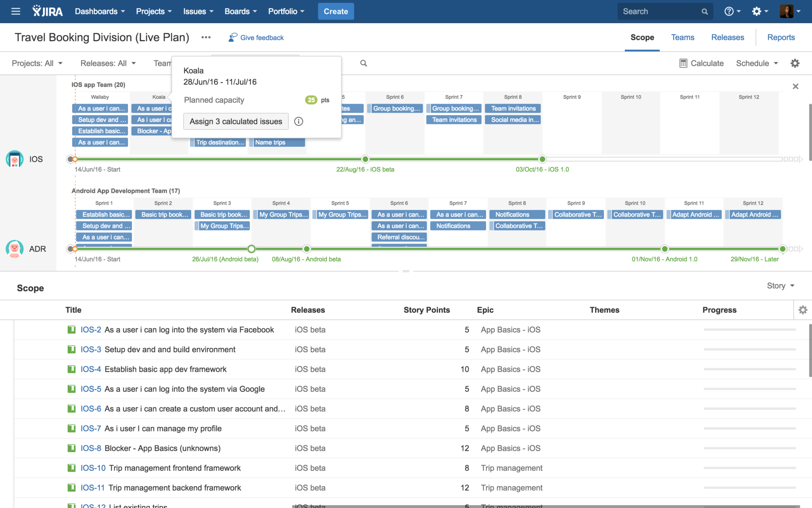Viewport: 812px width, 508px height.
Task: Expand the Projects: All filter
Action: pos(37,63)
